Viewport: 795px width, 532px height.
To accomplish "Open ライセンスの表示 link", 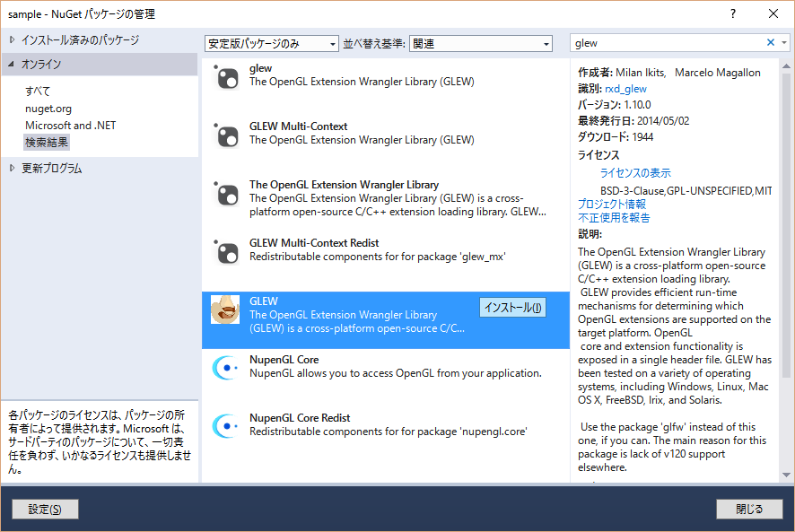I will pos(635,173).
